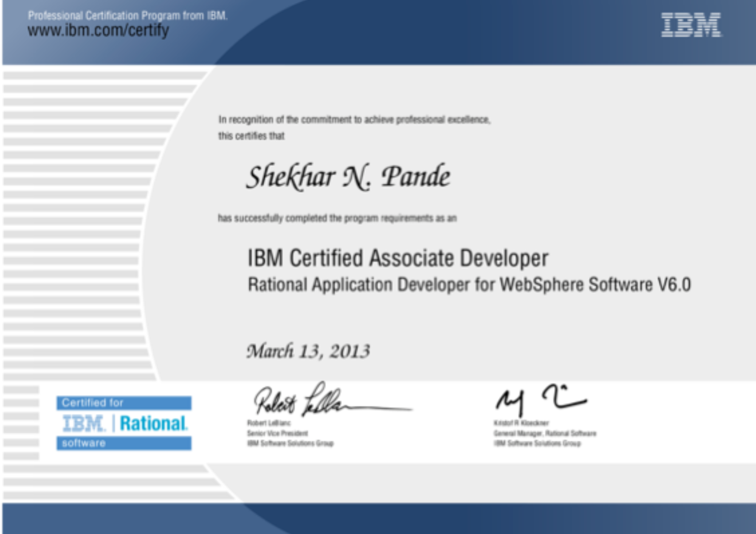Click 'has successfully completed the program requirements as an'
Screen dimensions: 756x534
click(x=337, y=218)
